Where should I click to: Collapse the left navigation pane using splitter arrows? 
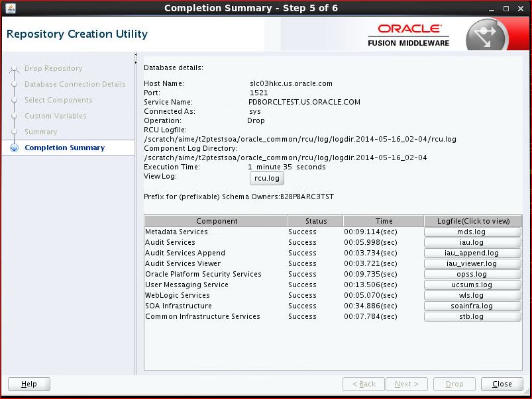coord(136,54)
